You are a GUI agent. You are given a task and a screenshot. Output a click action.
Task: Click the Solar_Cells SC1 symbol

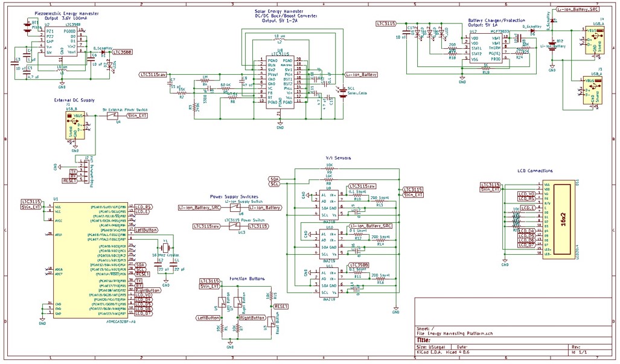[x=344, y=91]
